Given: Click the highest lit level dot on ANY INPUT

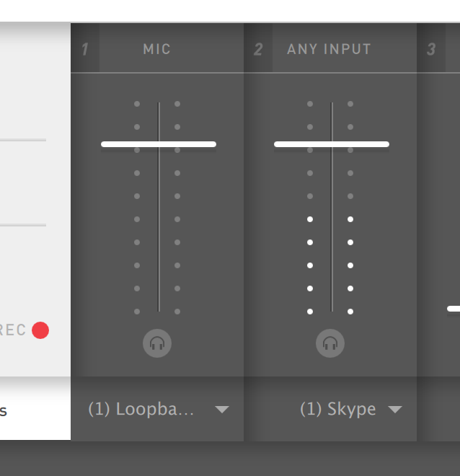Looking at the screenshot, I should click(310, 219).
